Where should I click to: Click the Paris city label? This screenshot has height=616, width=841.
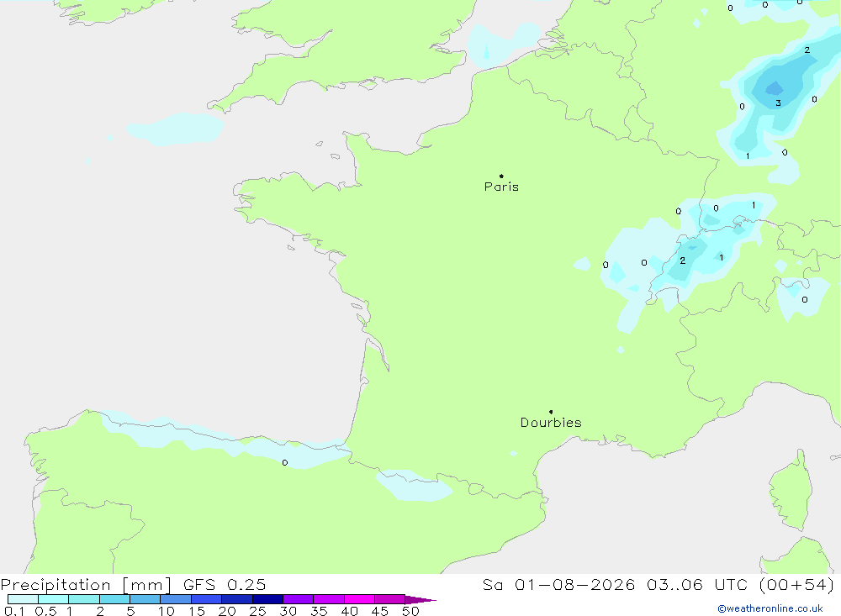tap(501, 187)
